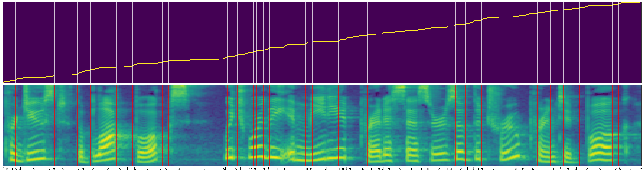Select the 'a' label in 'immediate'

(343, 169)
